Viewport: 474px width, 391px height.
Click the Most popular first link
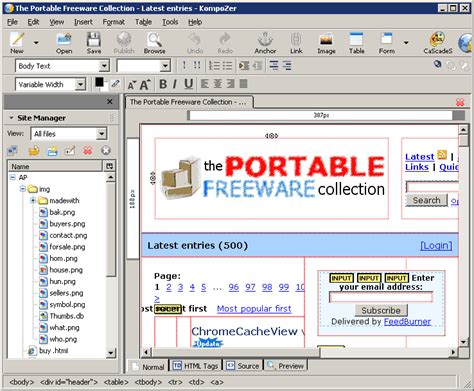click(x=254, y=309)
